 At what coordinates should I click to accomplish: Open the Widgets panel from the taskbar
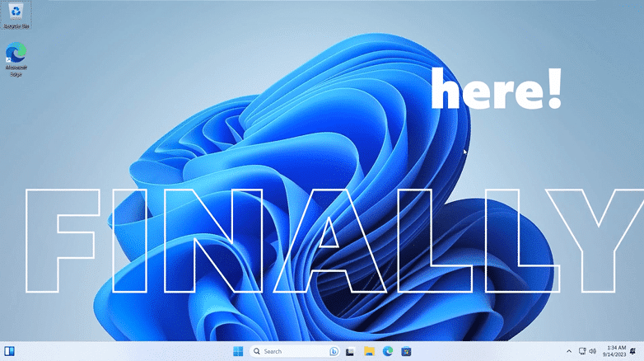pyautogui.click(x=9, y=351)
